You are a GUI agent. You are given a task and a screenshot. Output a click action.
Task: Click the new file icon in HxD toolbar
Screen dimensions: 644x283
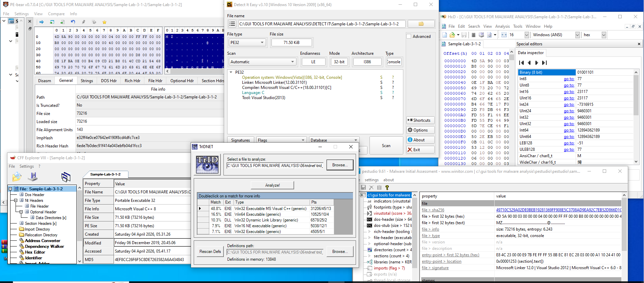coord(445,35)
